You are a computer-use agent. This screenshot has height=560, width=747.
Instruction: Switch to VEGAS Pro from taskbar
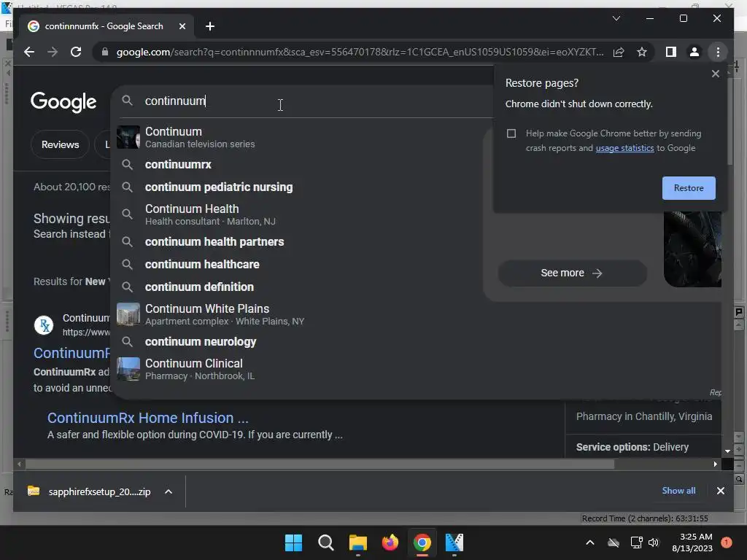tap(454, 542)
